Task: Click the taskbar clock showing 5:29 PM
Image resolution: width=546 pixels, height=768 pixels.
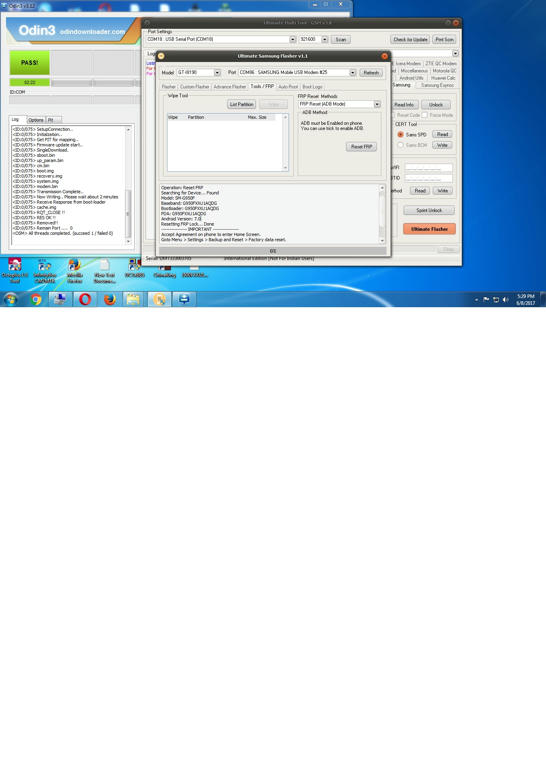Action: tap(525, 299)
